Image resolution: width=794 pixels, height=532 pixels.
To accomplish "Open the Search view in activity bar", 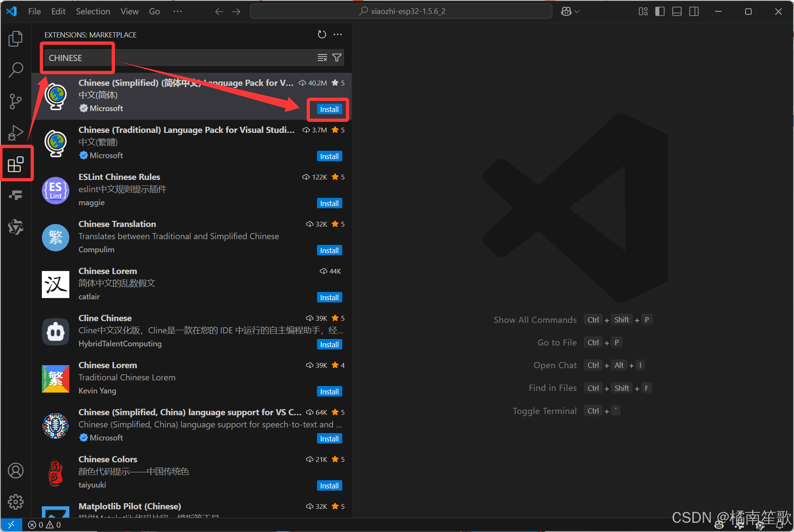I will pyautogui.click(x=16, y=70).
